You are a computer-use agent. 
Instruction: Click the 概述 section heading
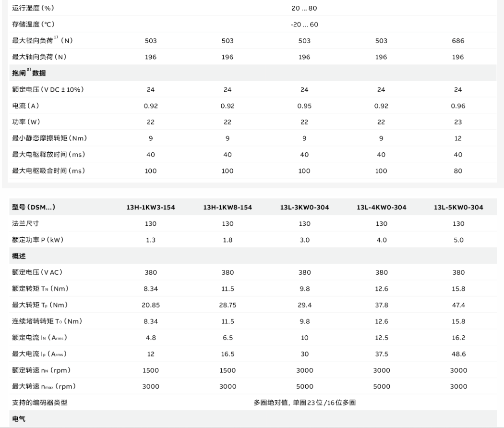tap(19, 256)
